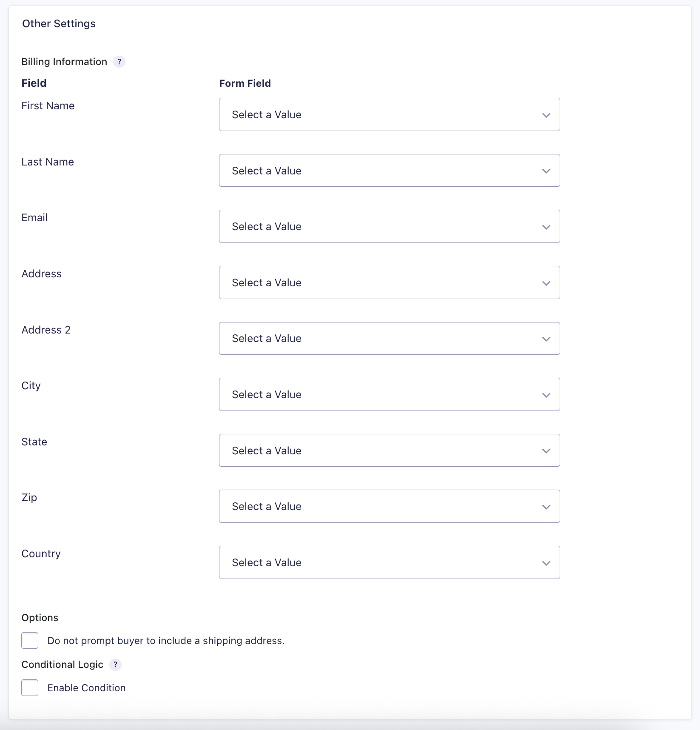Open the Email Select a Value dropdown
The image size is (700, 730).
point(389,227)
